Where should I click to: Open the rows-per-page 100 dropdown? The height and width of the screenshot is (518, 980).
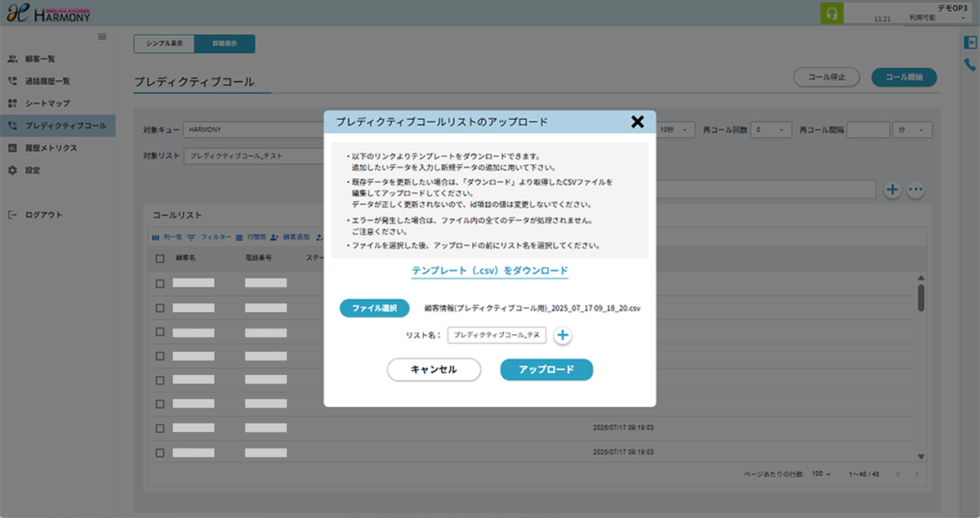pyautogui.click(x=821, y=475)
